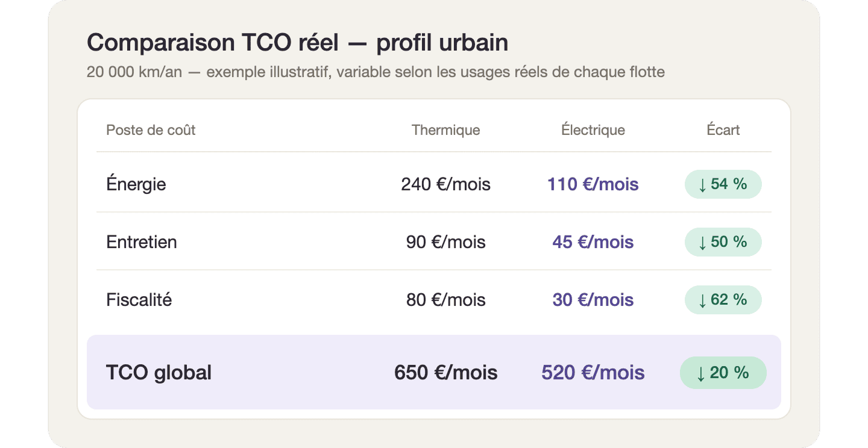Click the Énergie row label

point(136,184)
